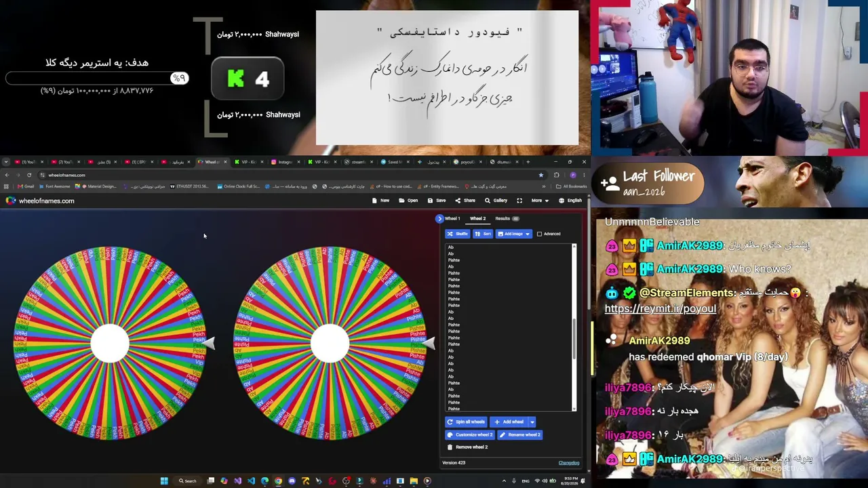Viewport: 868px width, 488px height.
Task: Expand Add wheel dropdown arrow
Action: 532,422
